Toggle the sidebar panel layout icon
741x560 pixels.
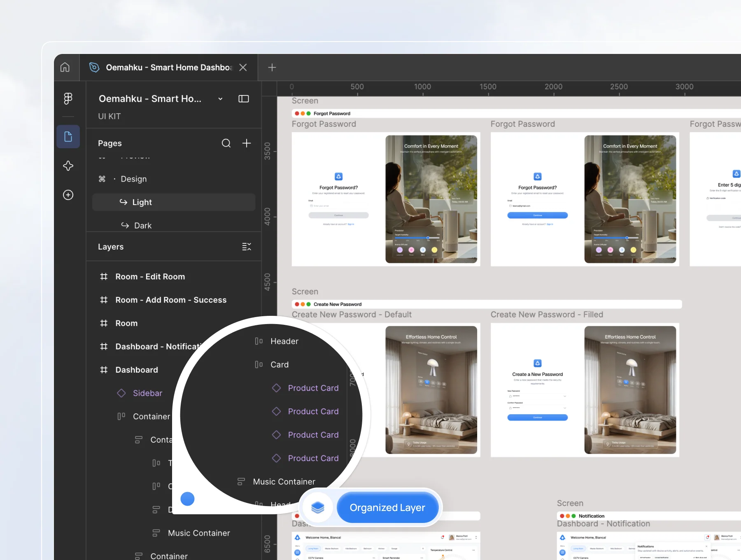coord(244,99)
